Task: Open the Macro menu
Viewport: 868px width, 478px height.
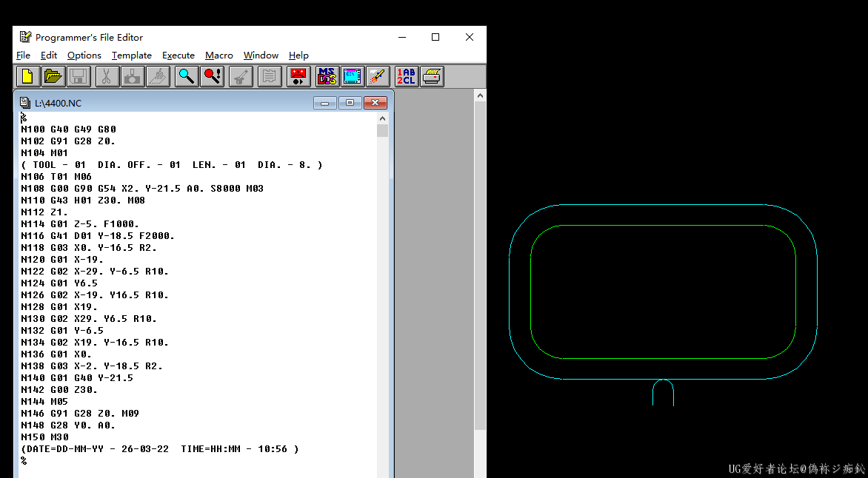Action: tap(218, 55)
